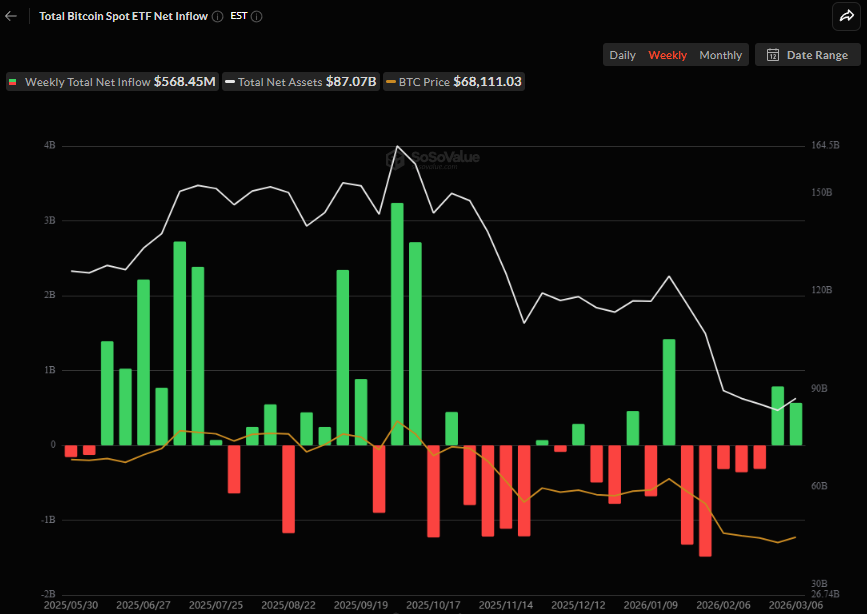The image size is (867, 614).
Task: Switch to the Monthly view tab
Action: click(720, 55)
